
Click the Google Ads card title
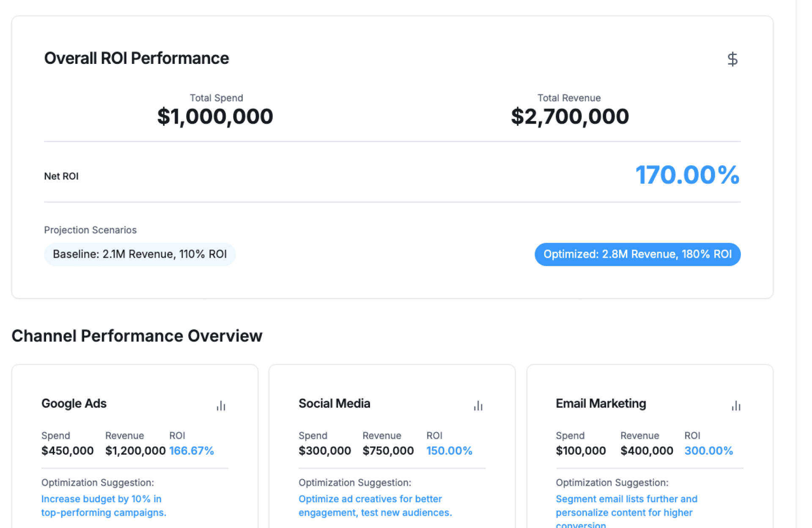pos(74,403)
